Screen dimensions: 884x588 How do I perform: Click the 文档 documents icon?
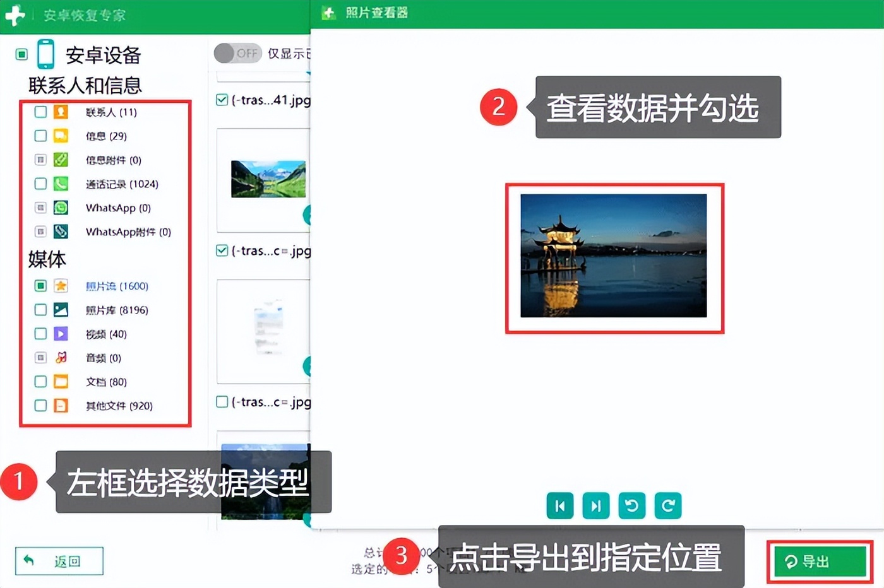click(x=60, y=382)
